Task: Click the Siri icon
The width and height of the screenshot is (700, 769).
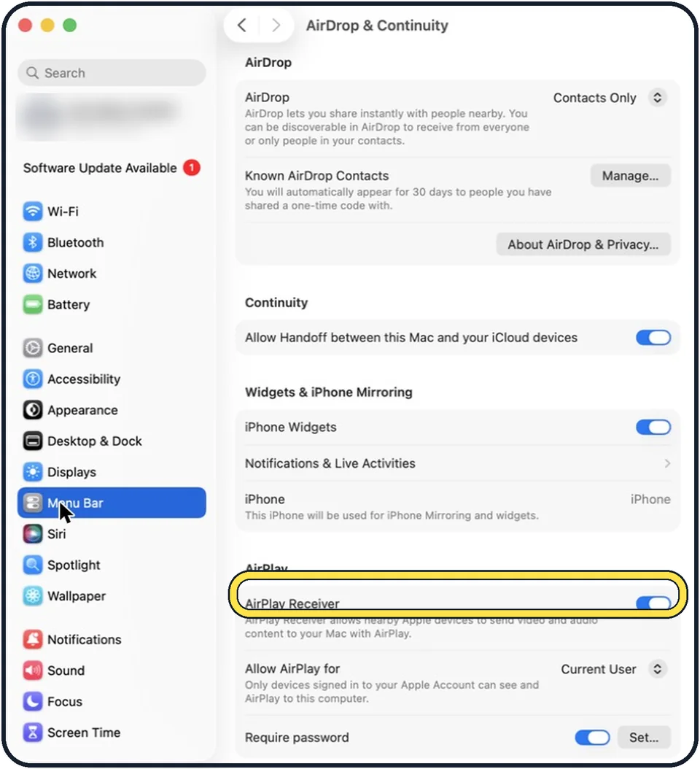Action: (33, 533)
